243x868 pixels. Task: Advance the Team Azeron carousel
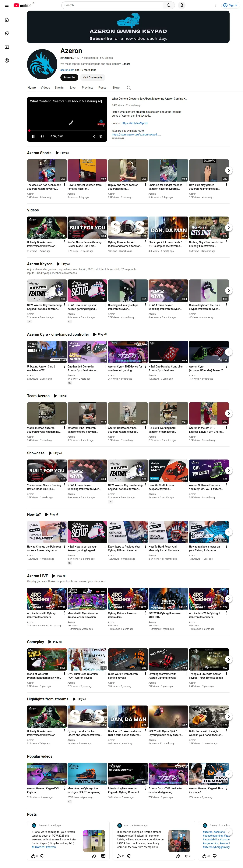pos(229,413)
